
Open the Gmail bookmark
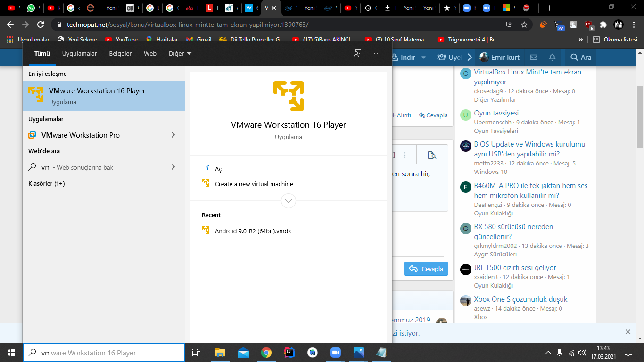click(x=199, y=40)
